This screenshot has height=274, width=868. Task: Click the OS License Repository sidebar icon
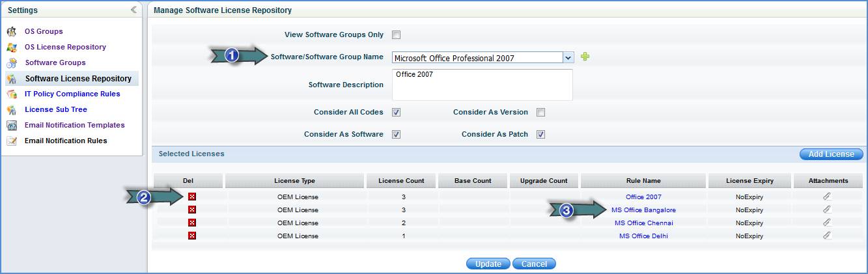tap(11, 47)
